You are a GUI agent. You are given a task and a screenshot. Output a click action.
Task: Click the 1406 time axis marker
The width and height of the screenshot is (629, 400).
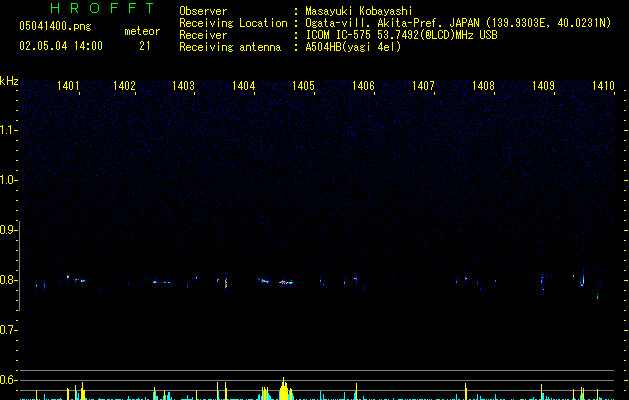pos(363,86)
